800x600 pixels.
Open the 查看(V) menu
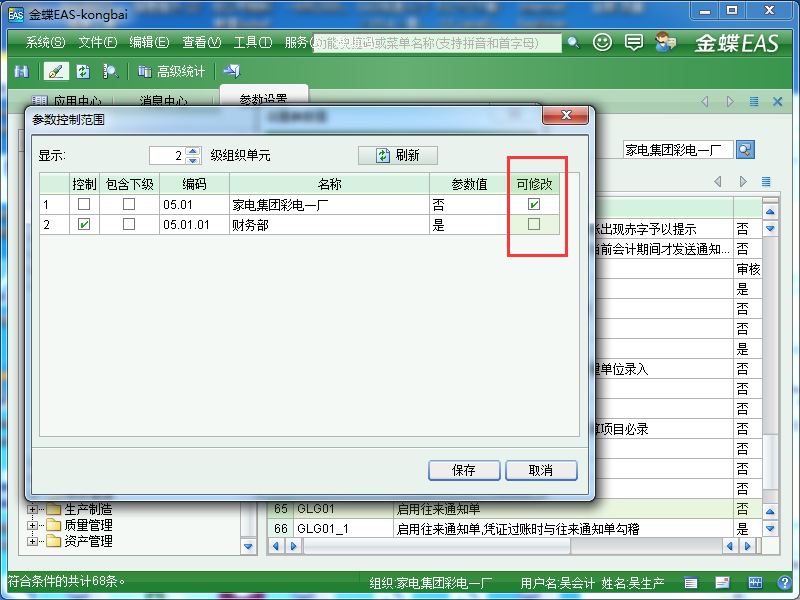(202, 43)
